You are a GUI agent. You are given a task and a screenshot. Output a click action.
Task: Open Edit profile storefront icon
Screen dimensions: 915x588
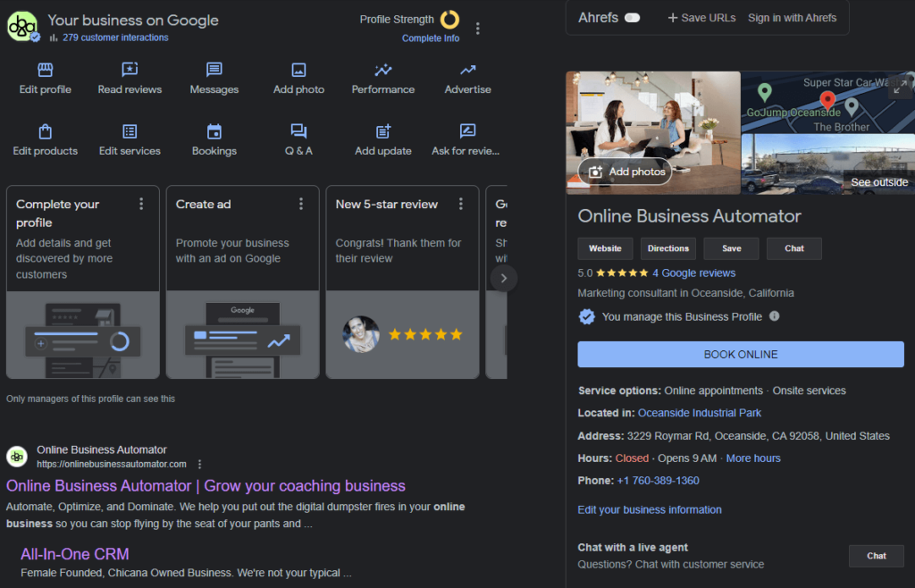tap(45, 70)
